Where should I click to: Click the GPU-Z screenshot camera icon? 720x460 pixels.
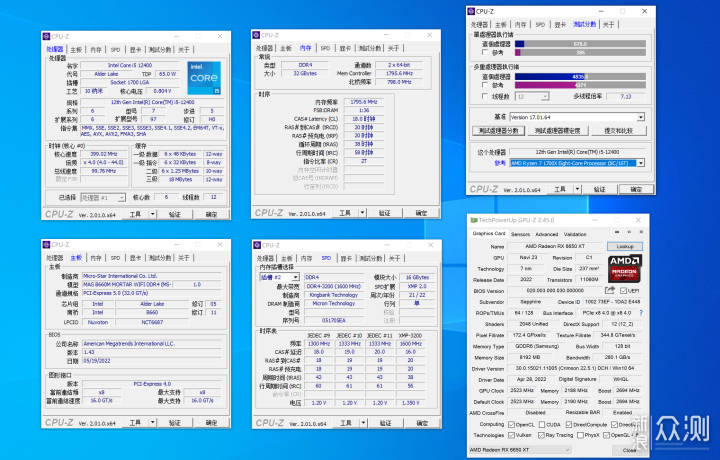coord(617,232)
